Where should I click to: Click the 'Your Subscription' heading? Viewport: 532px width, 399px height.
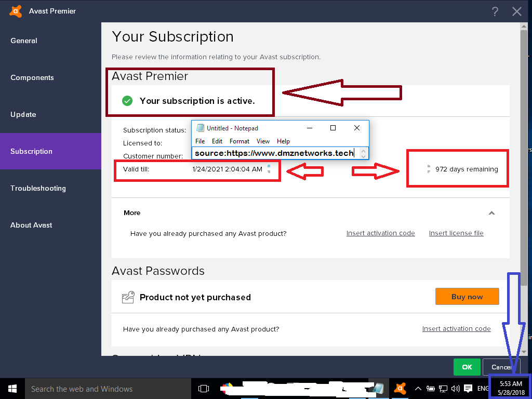pyautogui.click(x=172, y=37)
